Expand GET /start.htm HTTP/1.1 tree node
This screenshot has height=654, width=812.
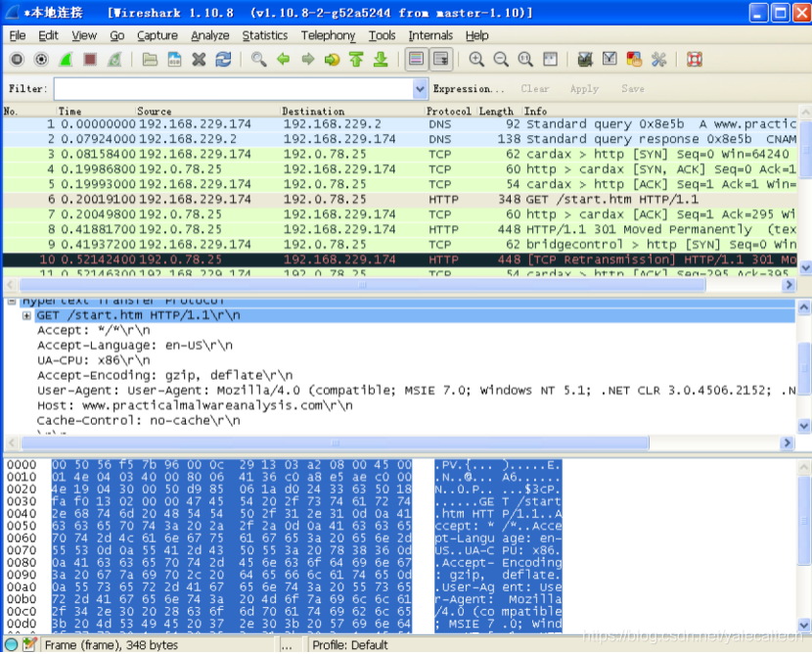pos(26,315)
